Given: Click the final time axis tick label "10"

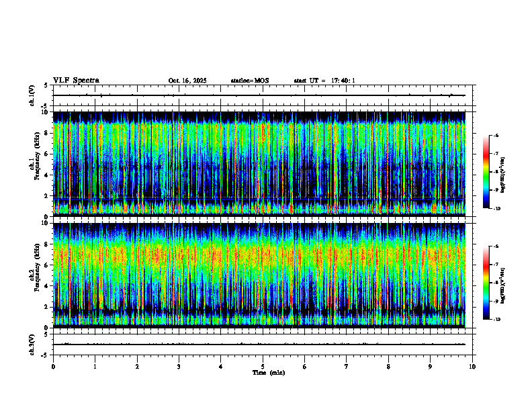Looking at the screenshot, I should (x=472, y=367).
